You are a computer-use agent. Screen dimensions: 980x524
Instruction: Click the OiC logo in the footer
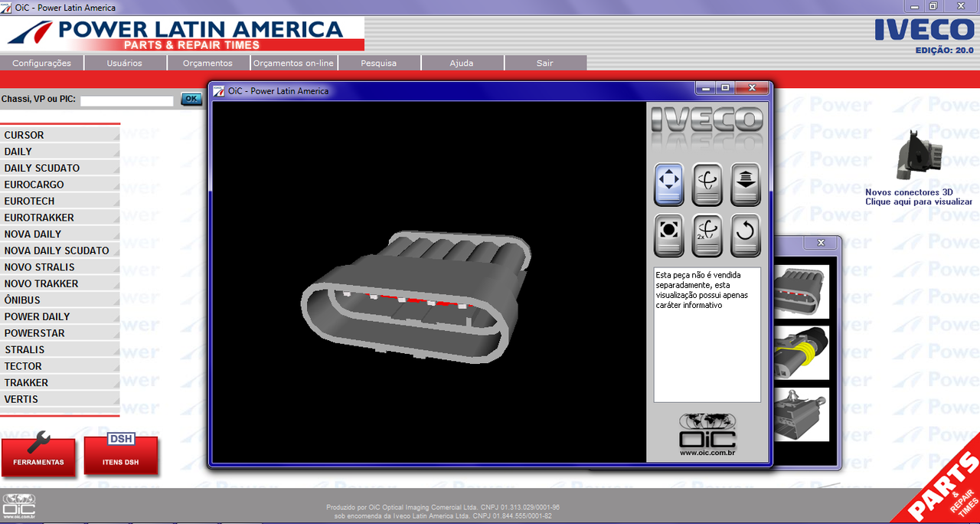[18, 507]
